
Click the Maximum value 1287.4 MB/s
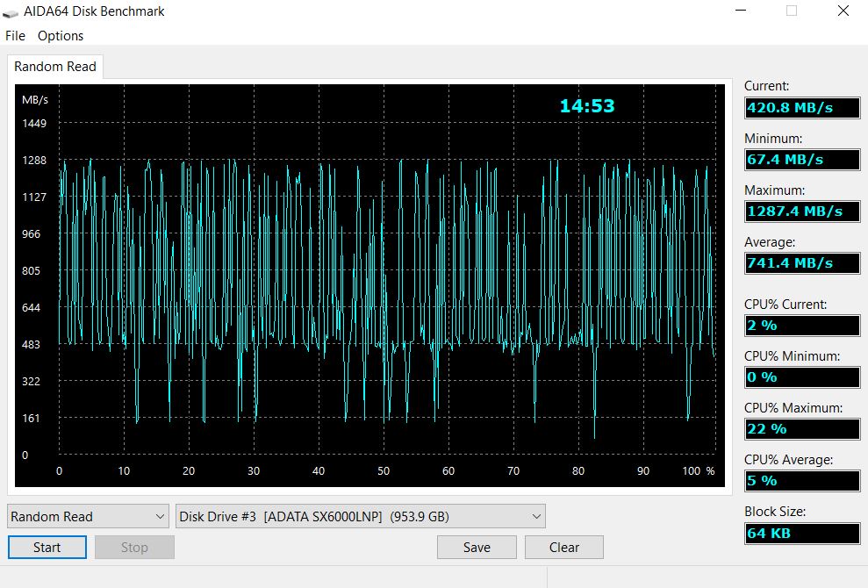tap(802, 212)
